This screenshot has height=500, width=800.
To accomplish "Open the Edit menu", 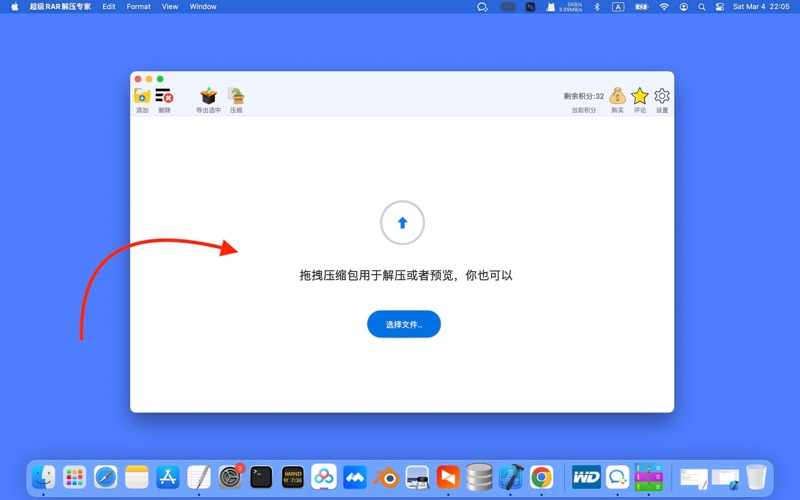I will click(x=108, y=7).
